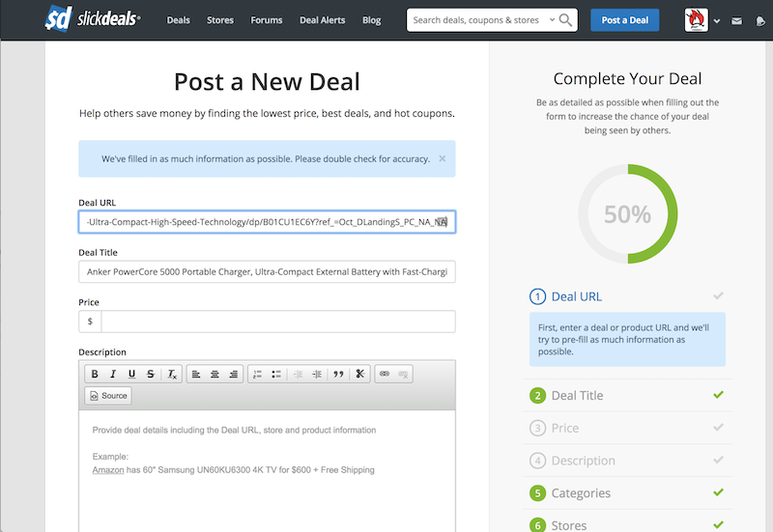Apply italic formatting in the editor

pyautogui.click(x=113, y=374)
